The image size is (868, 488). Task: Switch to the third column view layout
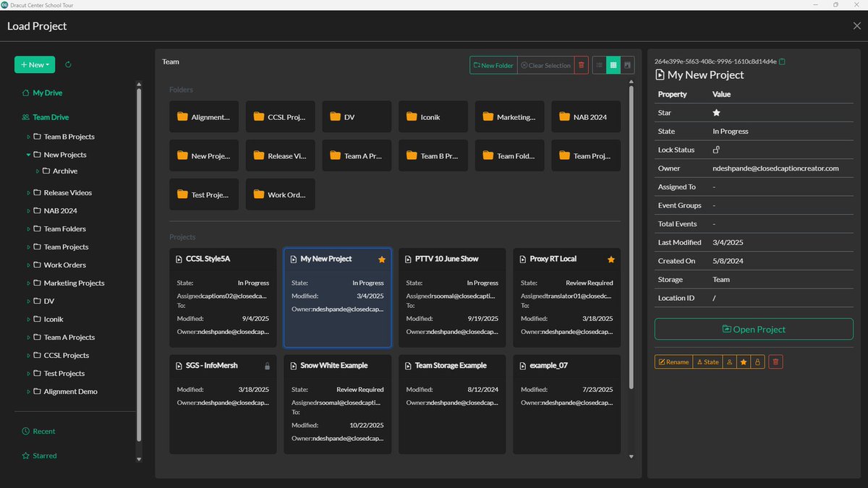click(x=627, y=65)
